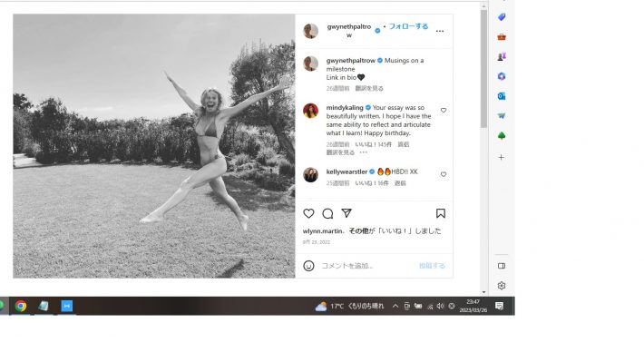
Task: Open kellywearstler's avatar
Action: 310,174
